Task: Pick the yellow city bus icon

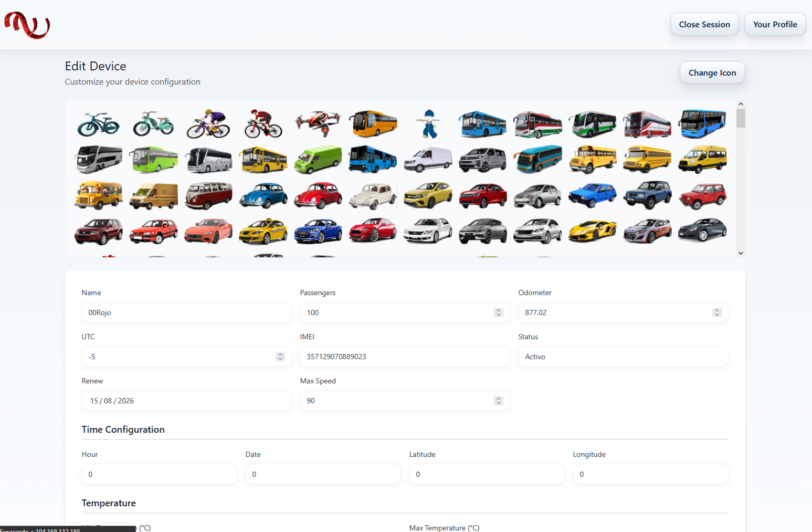Action: point(263,160)
